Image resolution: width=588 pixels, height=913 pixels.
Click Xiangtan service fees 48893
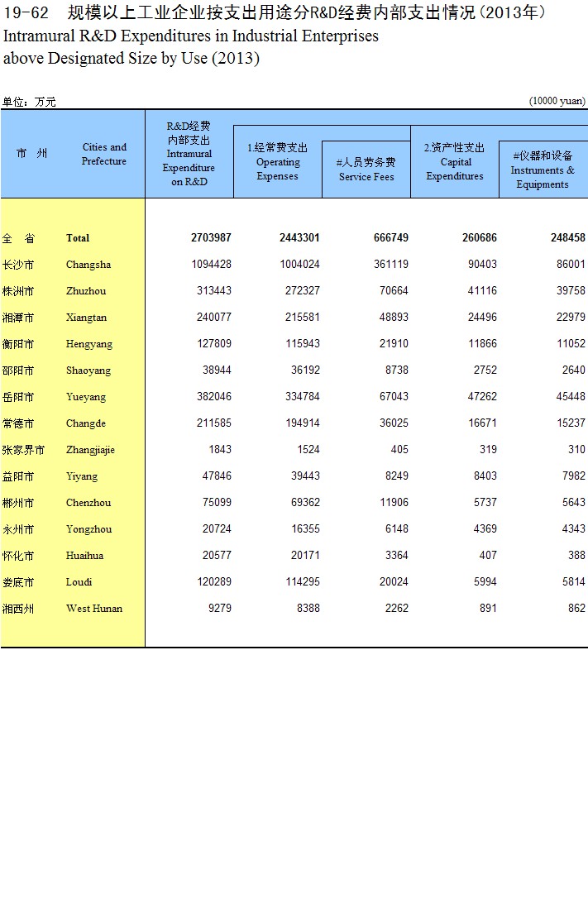point(394,318)
